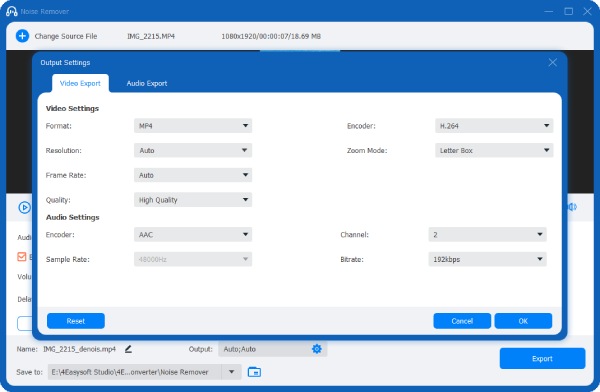Image resolution: width=600 pixels, height=392 pixels.
Task: Open the Zoom Mode dropdown showing Letter Box
Action: (494, 150)
